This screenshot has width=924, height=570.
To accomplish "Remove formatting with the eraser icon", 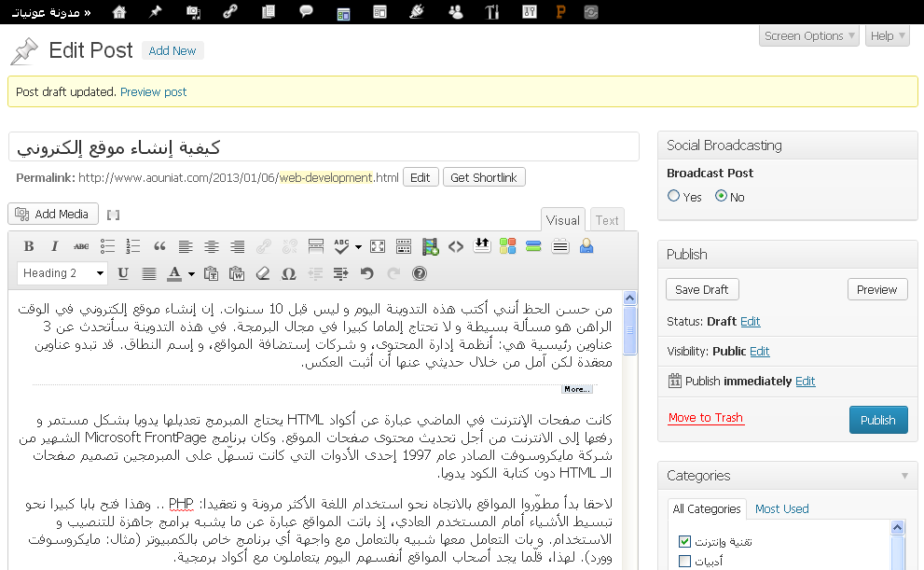I will point(263,273).
